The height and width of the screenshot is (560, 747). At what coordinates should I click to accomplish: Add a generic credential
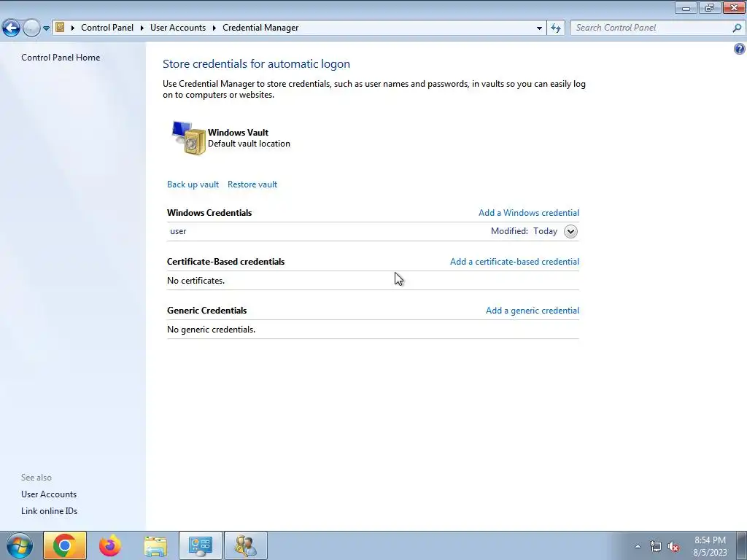(533, 311)
